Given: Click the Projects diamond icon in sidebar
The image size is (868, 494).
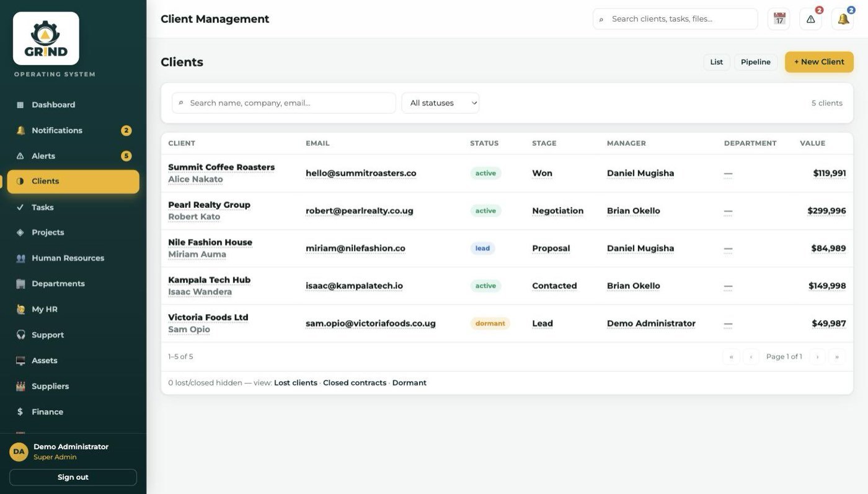Looking at the screenshot, I should [x=20, y=232].
